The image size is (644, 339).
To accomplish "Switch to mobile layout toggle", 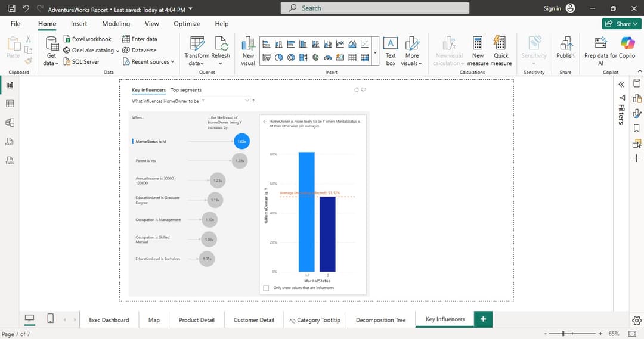I will coord(51,319).
